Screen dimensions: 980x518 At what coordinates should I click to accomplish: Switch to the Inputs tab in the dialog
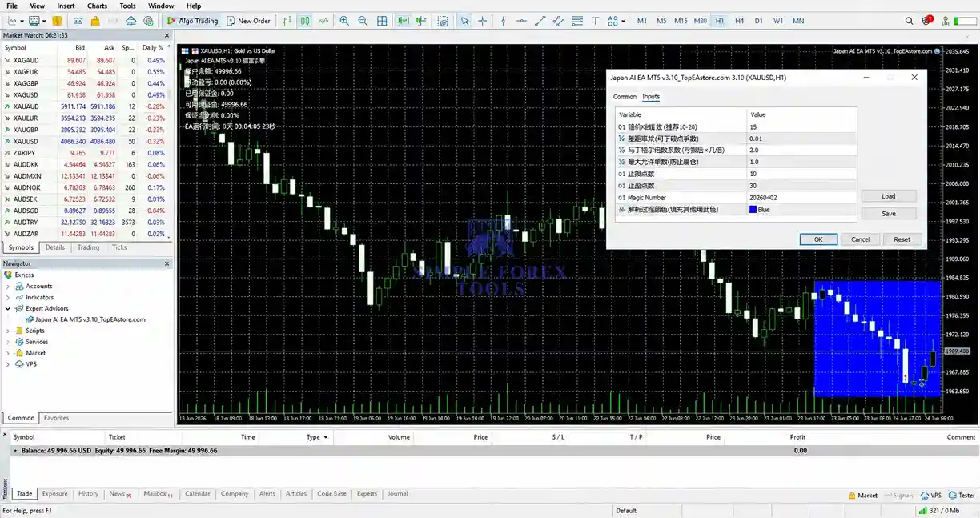pos(651,97)
